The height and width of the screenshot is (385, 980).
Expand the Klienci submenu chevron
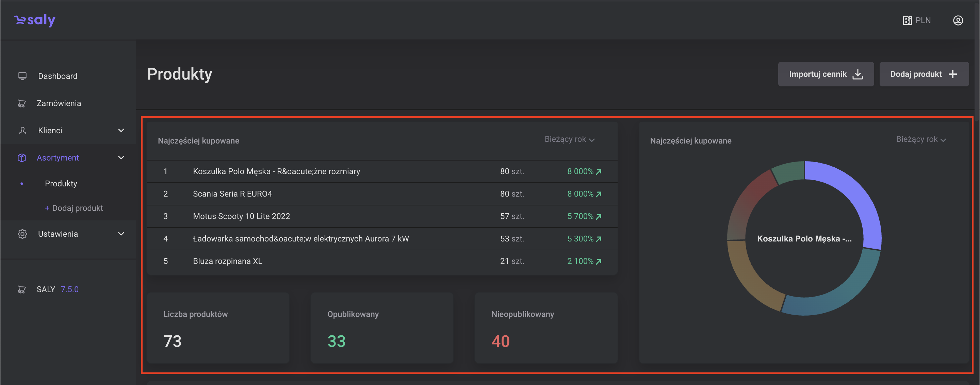coord(121,131)
